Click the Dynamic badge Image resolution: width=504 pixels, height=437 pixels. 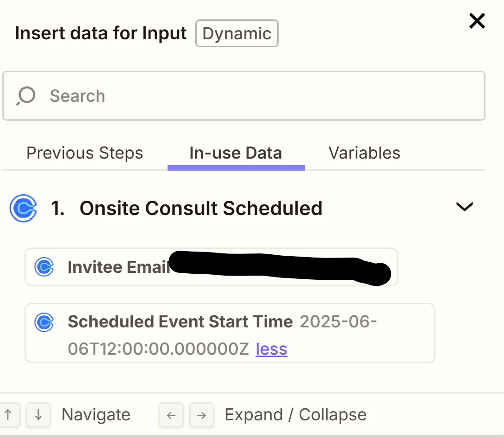tap(237, 33)
